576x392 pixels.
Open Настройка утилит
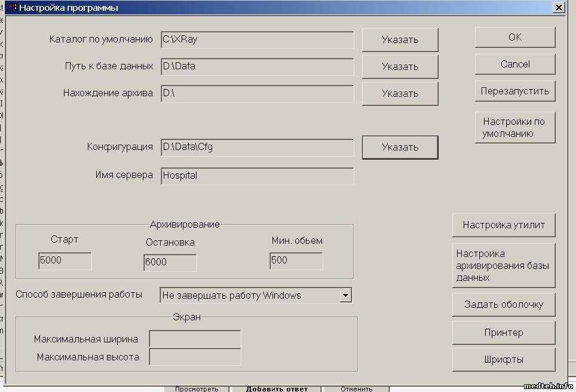pyautogui.click(x=504, y=225)
